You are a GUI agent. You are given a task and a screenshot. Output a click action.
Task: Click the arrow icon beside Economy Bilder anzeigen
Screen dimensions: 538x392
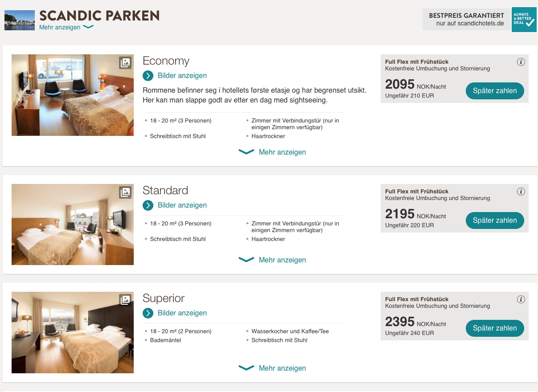pos(148,76)
